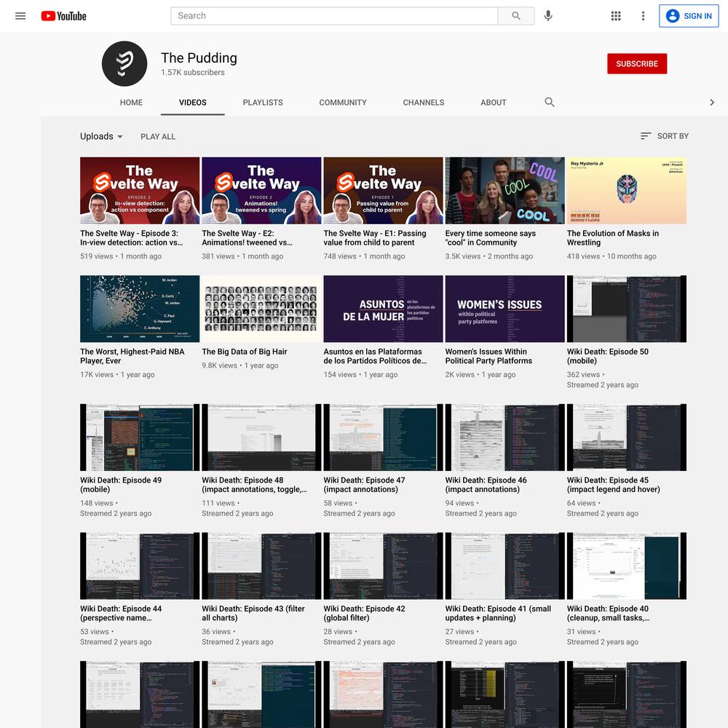Click title "The Svelte Way - Episode 3"
This screenshot has height=728, width=728.
point(132,238)
